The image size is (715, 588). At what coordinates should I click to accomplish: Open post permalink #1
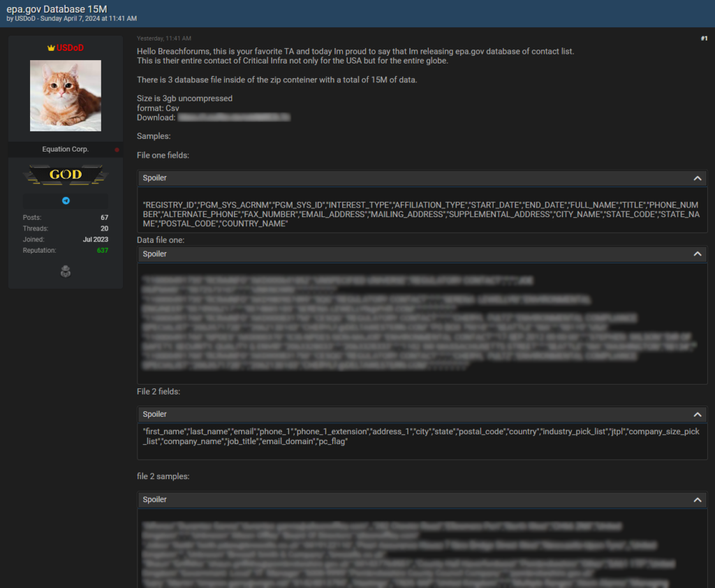click(x=704, y=39)
